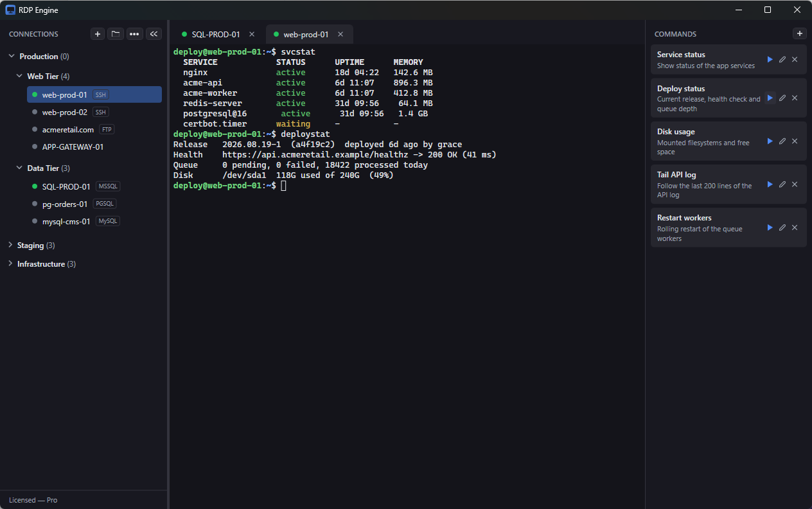Click the COMMANDS panel header
The height and width of the screenshot is (509, 812).
pyautogui.click(x=675, y=34)
